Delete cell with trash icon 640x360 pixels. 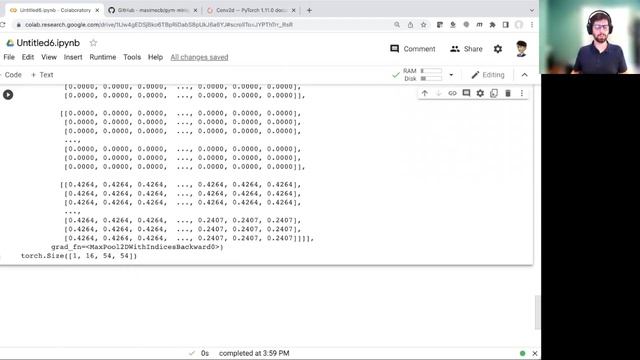point(508,93)
